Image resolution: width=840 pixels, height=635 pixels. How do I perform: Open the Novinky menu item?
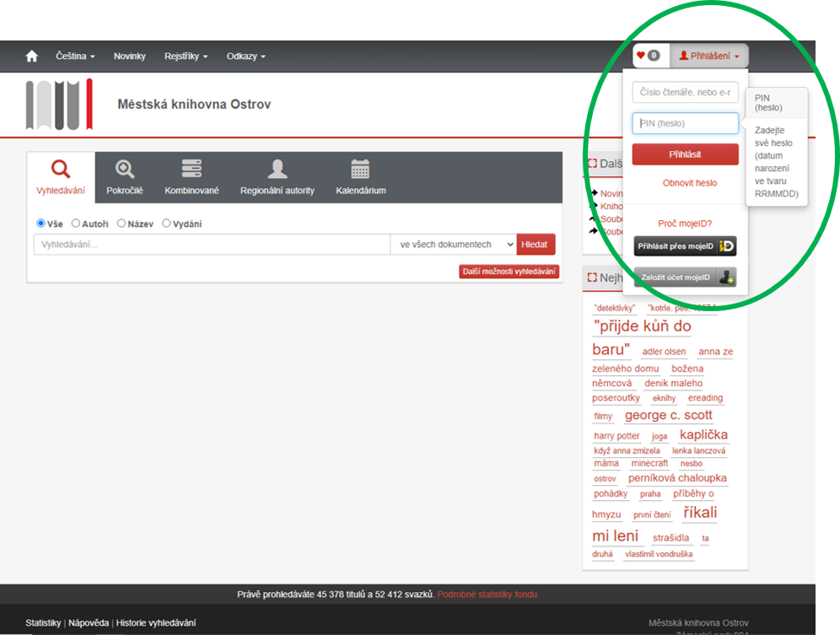[130, 57]
